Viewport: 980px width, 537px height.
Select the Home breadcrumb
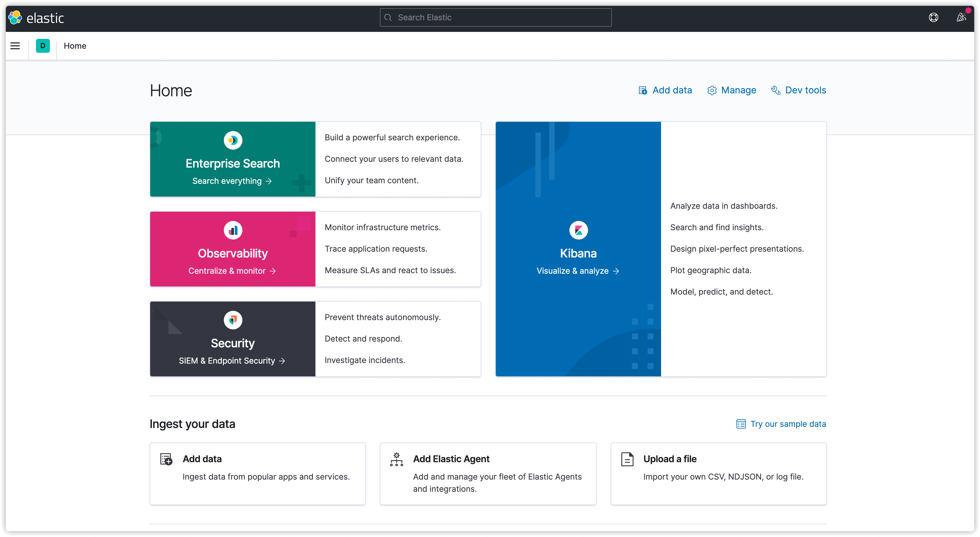tap(75, 46)
